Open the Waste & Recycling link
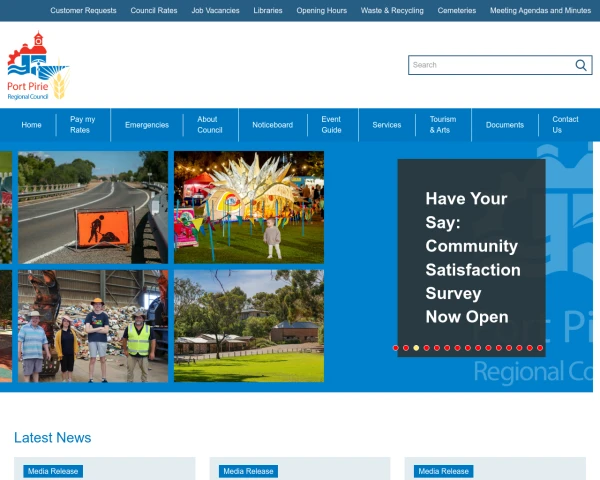Screen dimensions: 600x480 click(x=391, y=10)
